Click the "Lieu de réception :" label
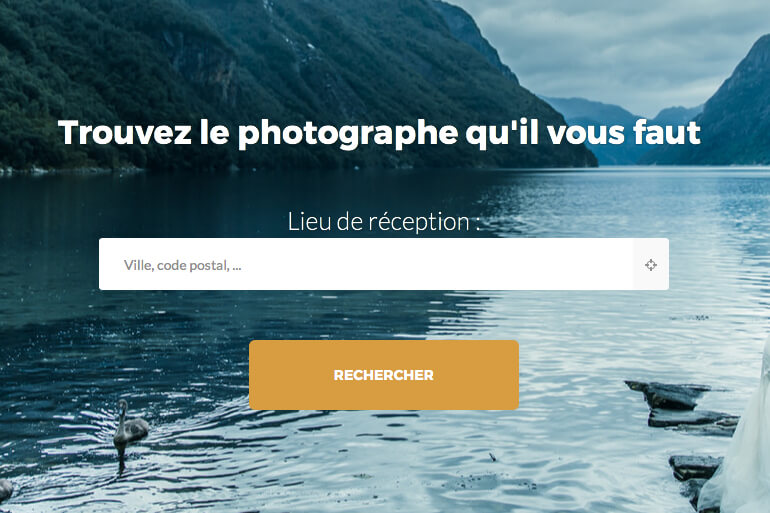 pyautogui.click(x=384, y=221)
